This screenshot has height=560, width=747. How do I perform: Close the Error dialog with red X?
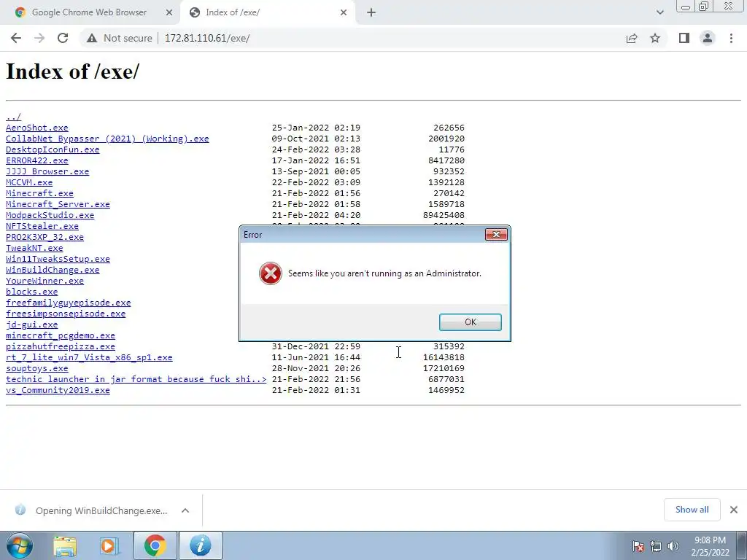(496, 234)
